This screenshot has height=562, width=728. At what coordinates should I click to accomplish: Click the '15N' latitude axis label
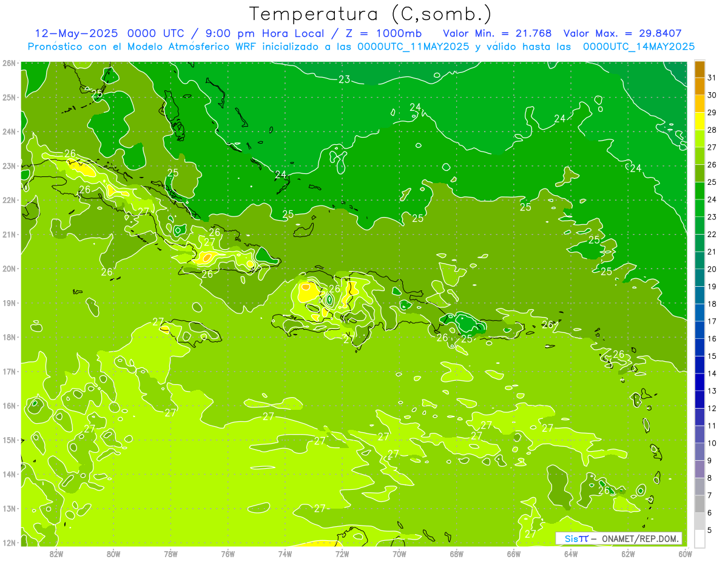click(8, 440)
